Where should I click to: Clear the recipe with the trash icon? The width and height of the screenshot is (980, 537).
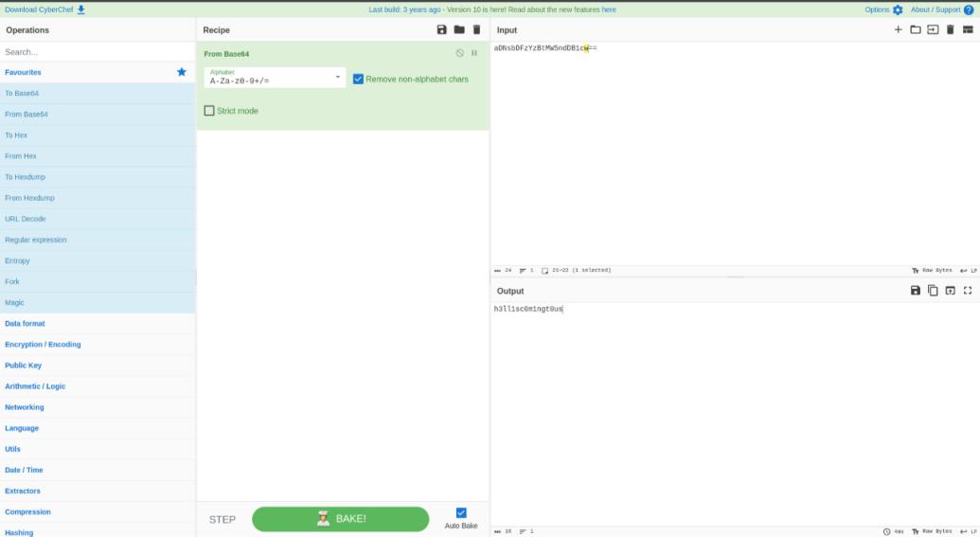(x=476, y=29)
